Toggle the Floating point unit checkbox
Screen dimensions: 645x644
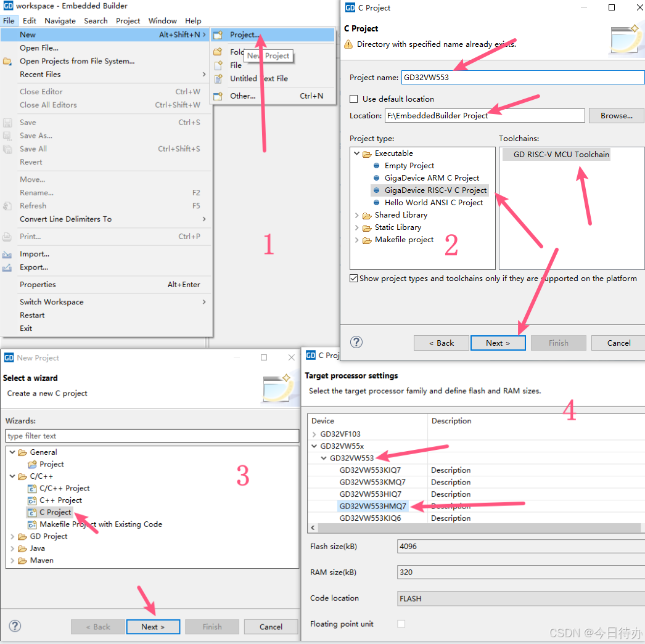tap(401, 624)
